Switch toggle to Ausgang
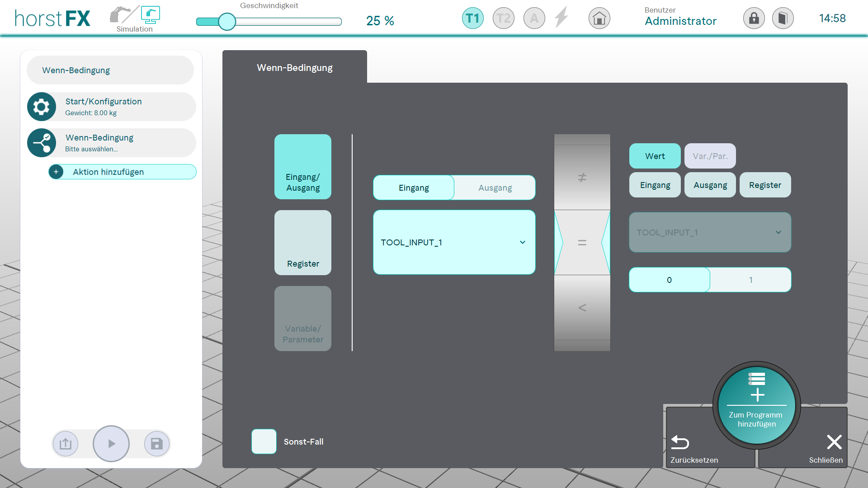 pyautogui.click(x=495, y=188)
